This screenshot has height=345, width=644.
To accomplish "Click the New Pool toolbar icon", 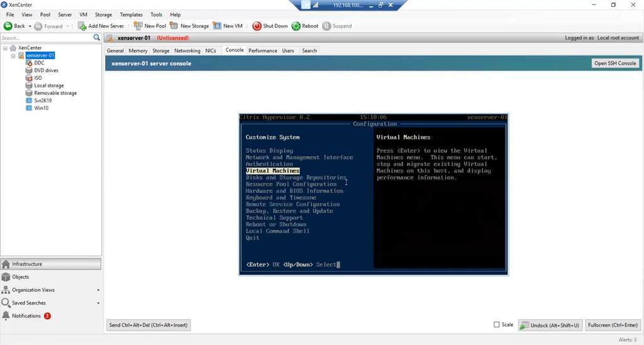I will [x=138, y=26].
